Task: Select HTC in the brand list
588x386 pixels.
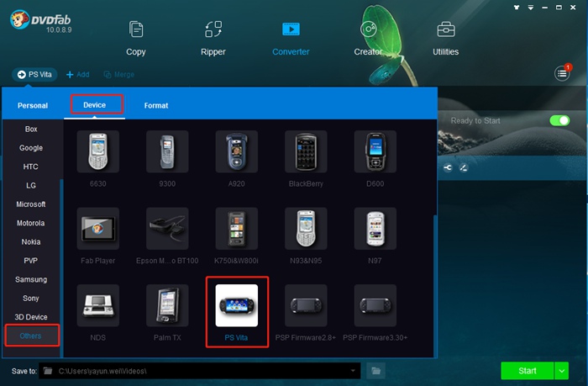Action: [x=31, y=167]
